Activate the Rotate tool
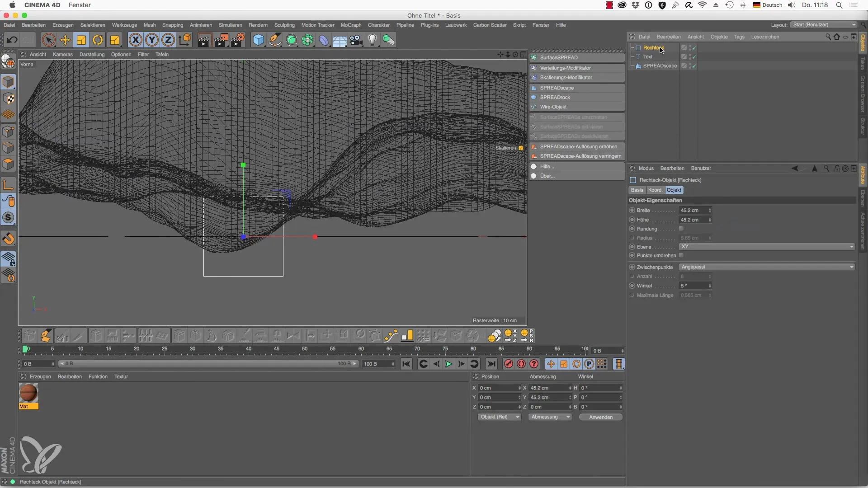The image size is (868, 488). (x=98, y=40)
